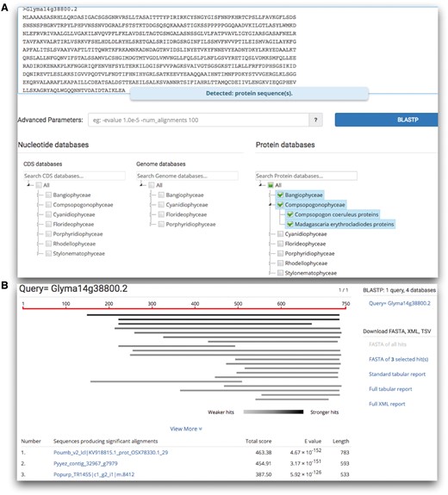
Task: Focus the Advanced Parameters input field
Action: tap(198, 120)
